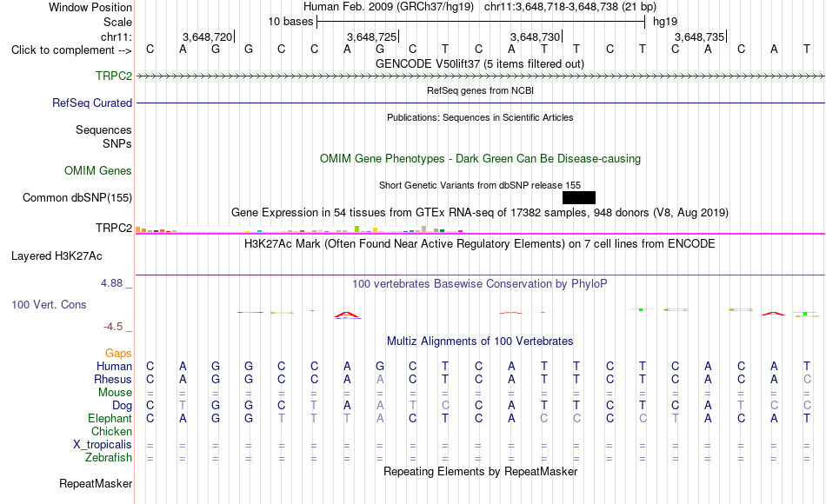Select the Elephant species label

click(110, 418)
